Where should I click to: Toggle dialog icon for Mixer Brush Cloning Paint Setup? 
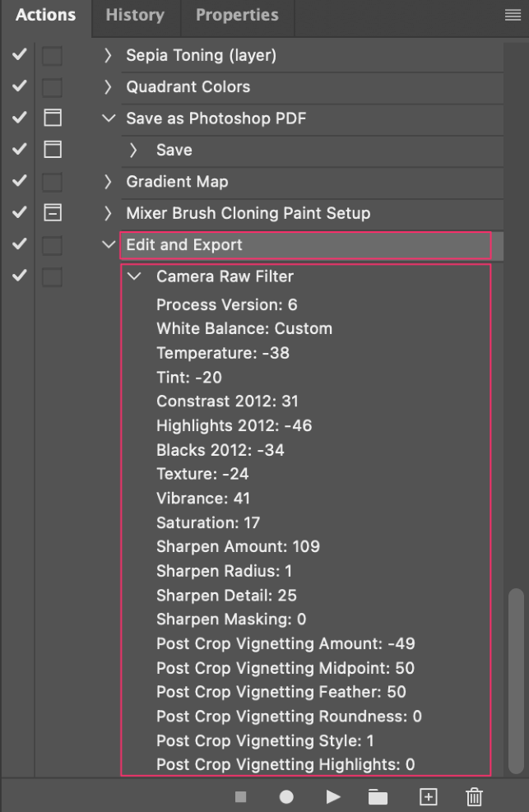(53, 212)
